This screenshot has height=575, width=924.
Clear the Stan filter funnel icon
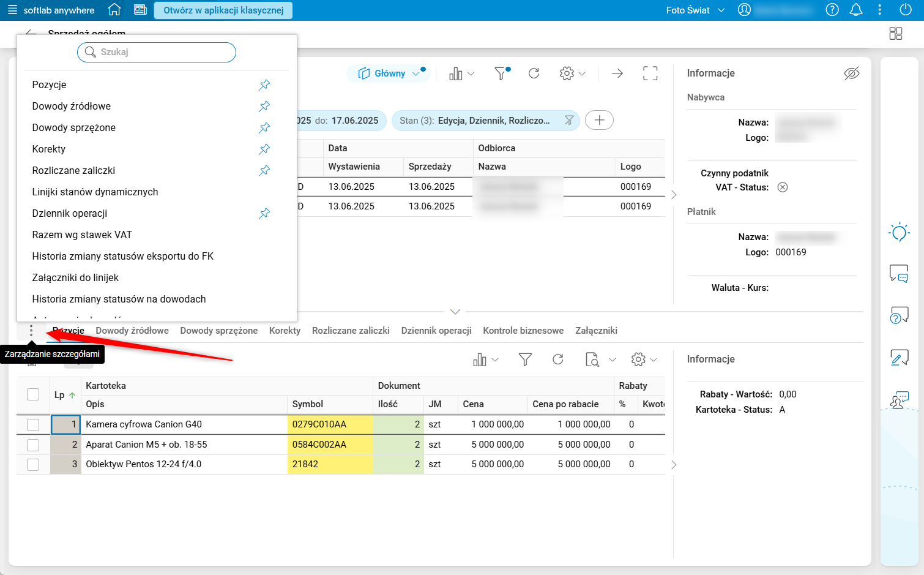point(569,121)
